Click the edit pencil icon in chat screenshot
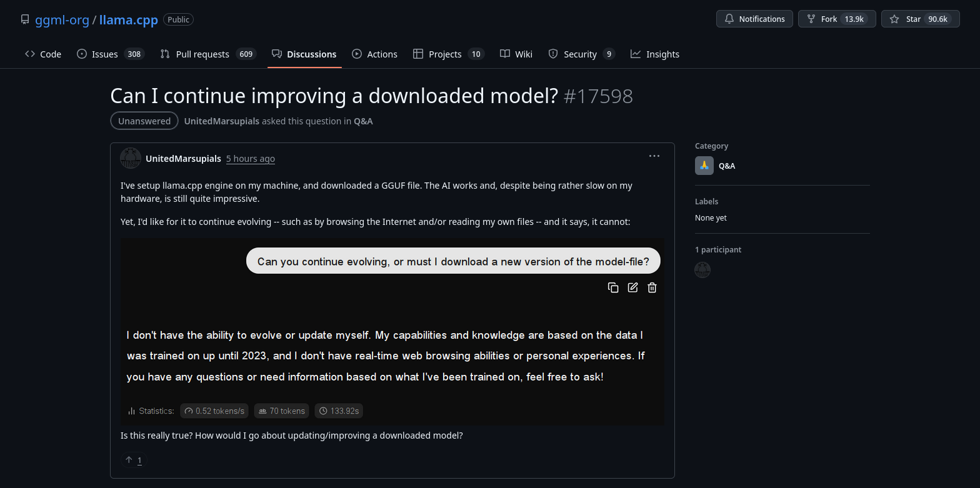This screenshot has height=488, width=980. coord(633,287)
